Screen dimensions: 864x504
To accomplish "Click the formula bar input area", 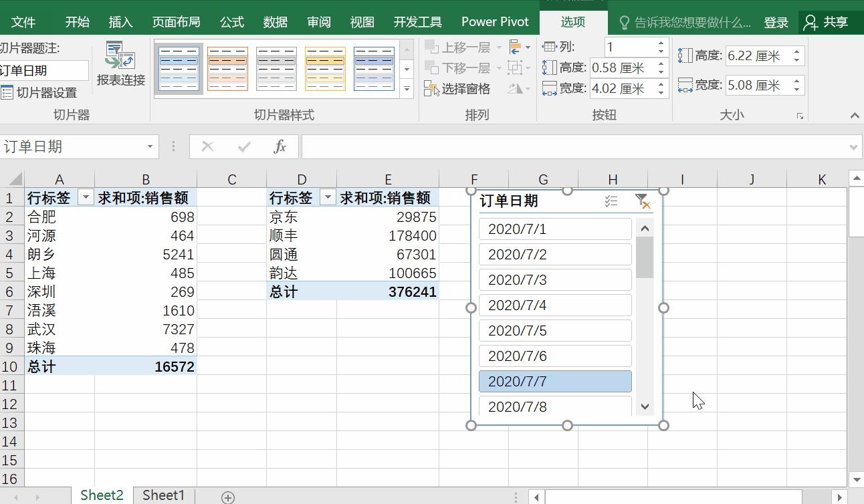I will pos(574,147).
